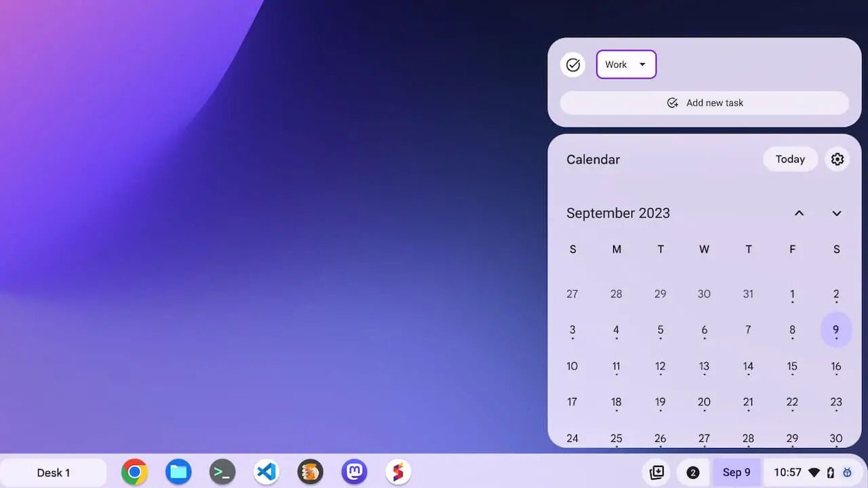Open Google Chrome from the shelf
Viewport: 868px width, 488px height.
click(134, 472)
